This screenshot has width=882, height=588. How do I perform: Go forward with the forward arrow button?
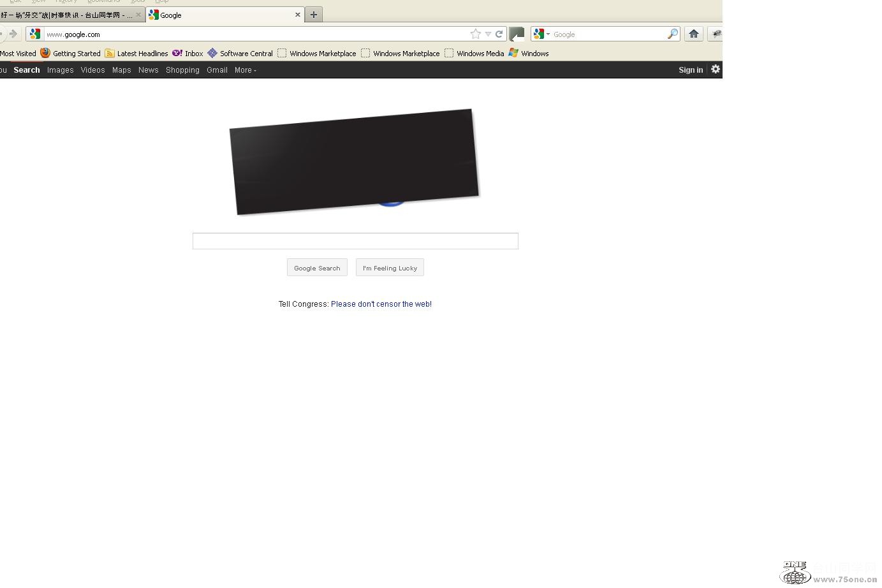(13, 34)
